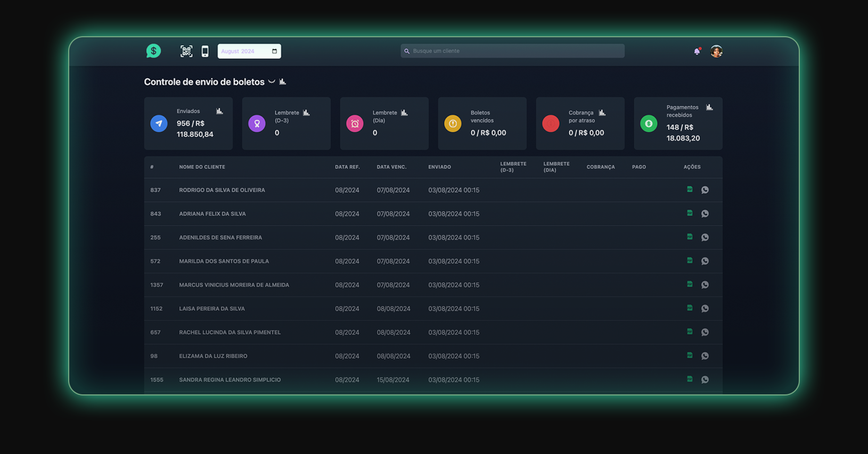
Task: Click the 'Boletos vencidos' card label
Action: [482, 117]
